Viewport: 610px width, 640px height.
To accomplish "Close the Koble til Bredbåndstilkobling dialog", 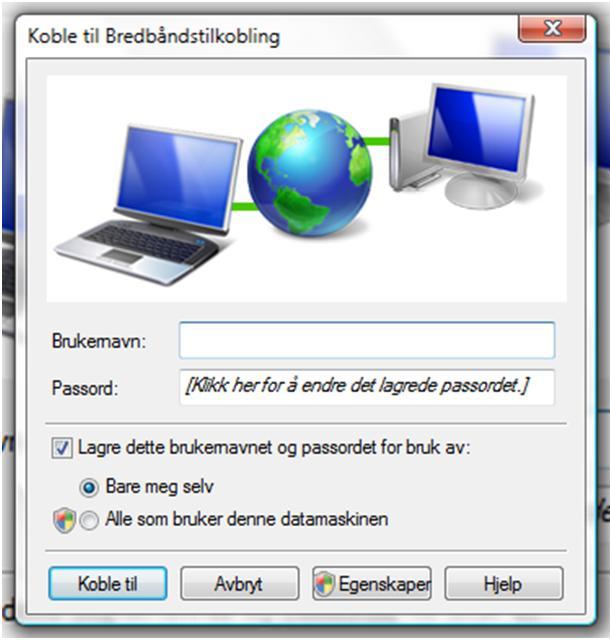I will [x=552, y=28].
